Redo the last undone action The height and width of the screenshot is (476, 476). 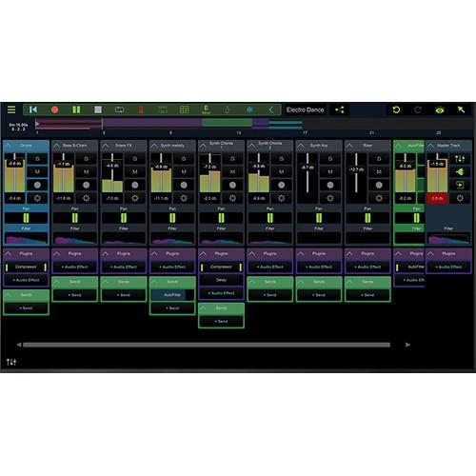pyautogui.click(x=418, y=109)
